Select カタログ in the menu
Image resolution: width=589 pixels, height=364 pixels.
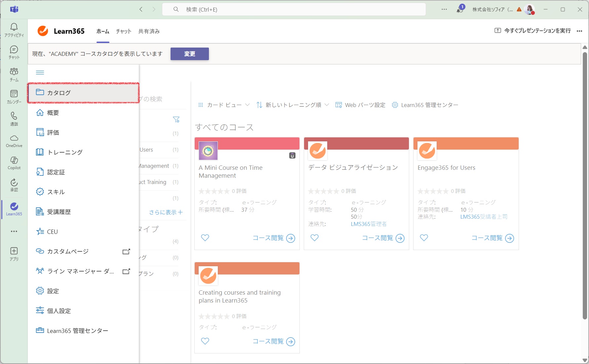coord(83,93)
